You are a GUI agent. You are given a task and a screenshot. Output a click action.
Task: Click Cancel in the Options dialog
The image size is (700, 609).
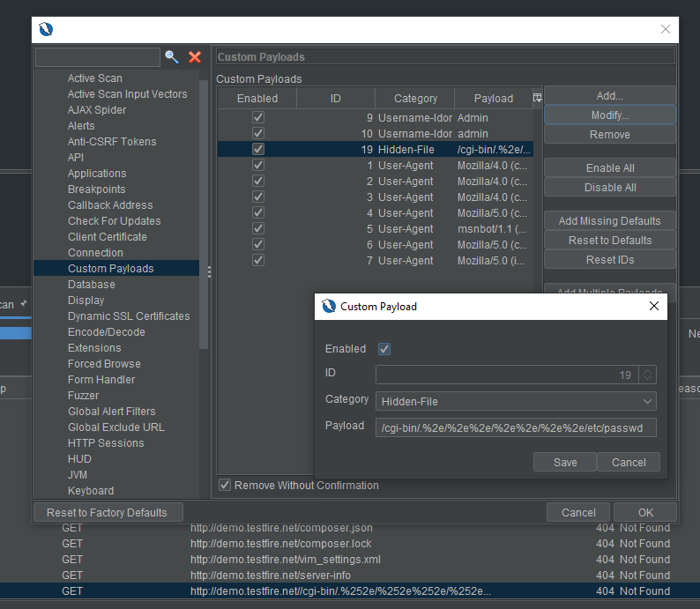(x=578, y=512)
